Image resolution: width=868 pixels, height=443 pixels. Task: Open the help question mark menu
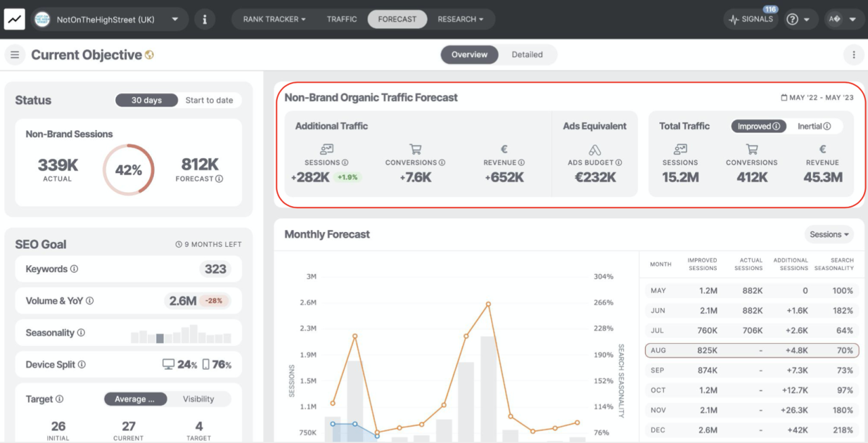[797, 19]
